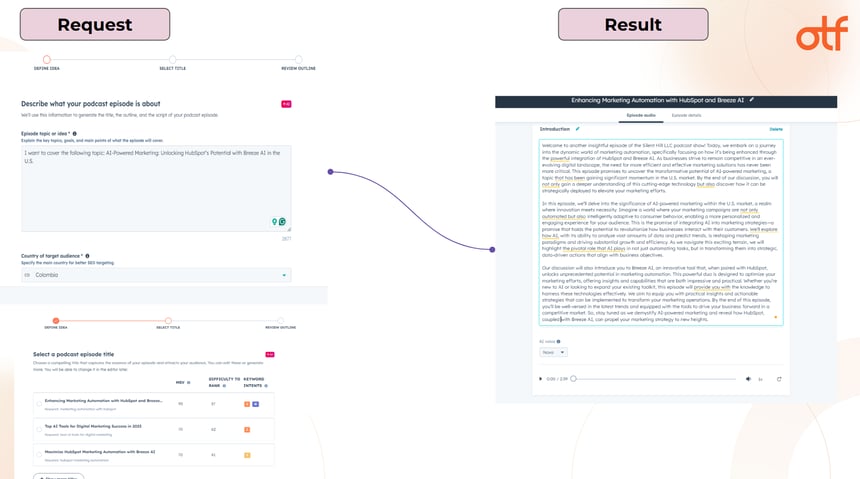860x479 pixels.
Task: Click the pencil icon next to the episode title bar
Action: (752, 100)
